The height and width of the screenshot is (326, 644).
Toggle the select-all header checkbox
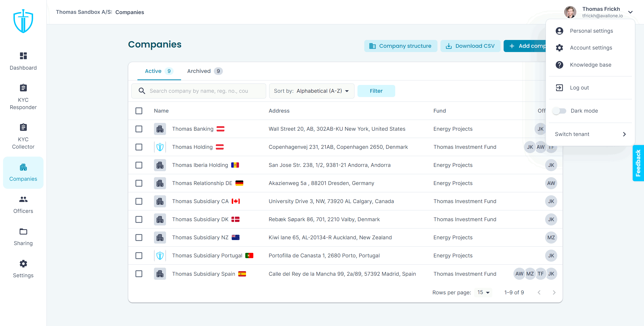pyautogui.click(x=139, y=111)
